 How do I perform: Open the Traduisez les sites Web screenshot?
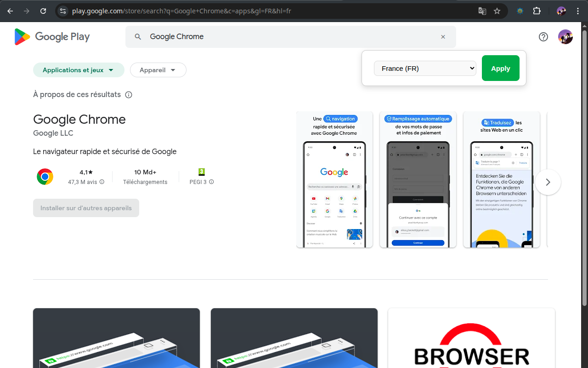pos(502,179)
